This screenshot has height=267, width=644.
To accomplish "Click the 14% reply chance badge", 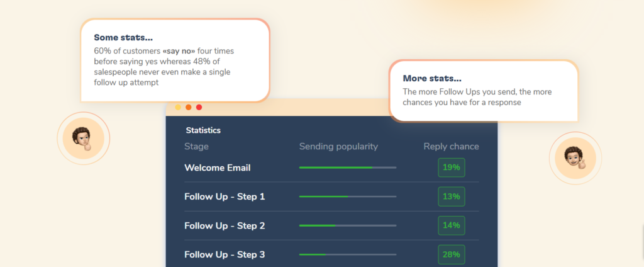I will (452, 225).
